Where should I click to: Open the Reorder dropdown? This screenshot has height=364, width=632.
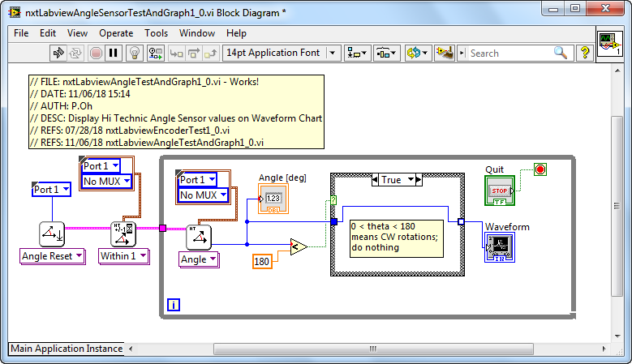pos(418,54)
